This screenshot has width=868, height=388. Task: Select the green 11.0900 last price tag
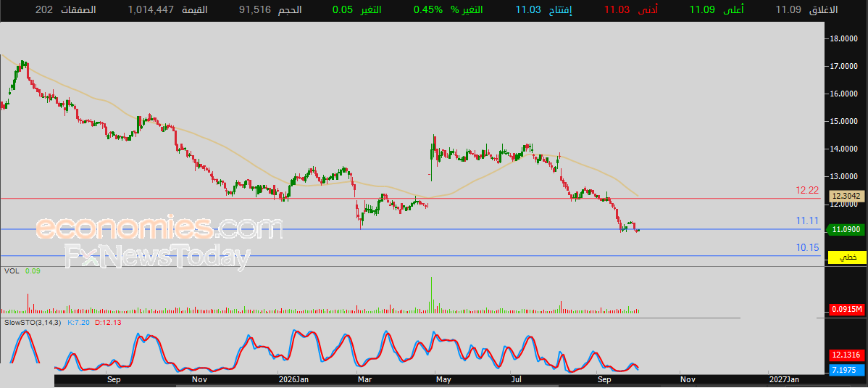847,229
